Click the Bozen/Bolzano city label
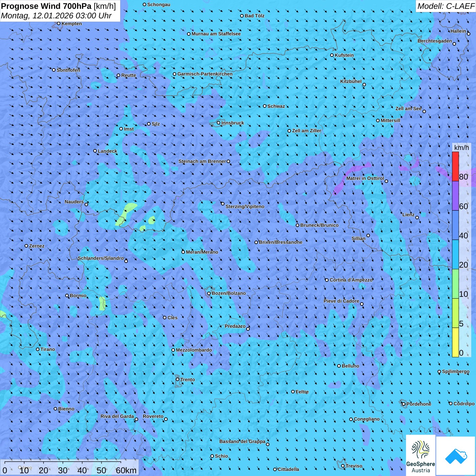The width and height of the screenshot is (476, 476). tap(228, 293)
